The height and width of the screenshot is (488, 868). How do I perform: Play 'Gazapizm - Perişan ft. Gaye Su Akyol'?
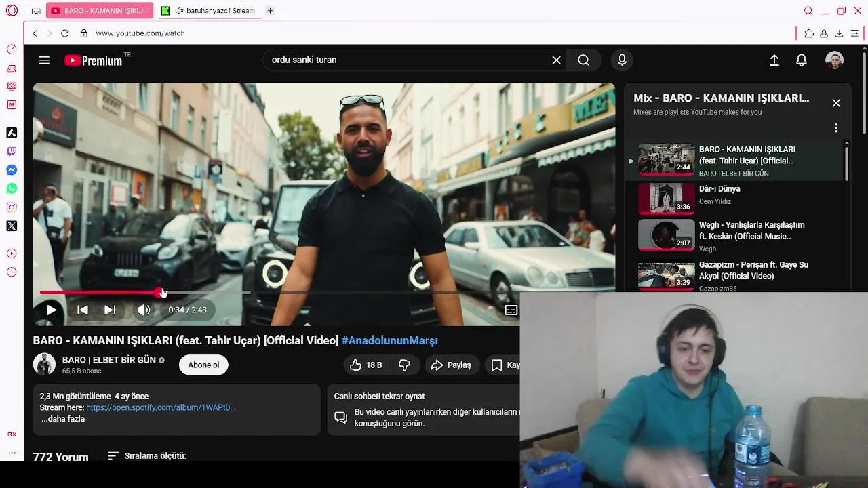[x=734, y=275]
